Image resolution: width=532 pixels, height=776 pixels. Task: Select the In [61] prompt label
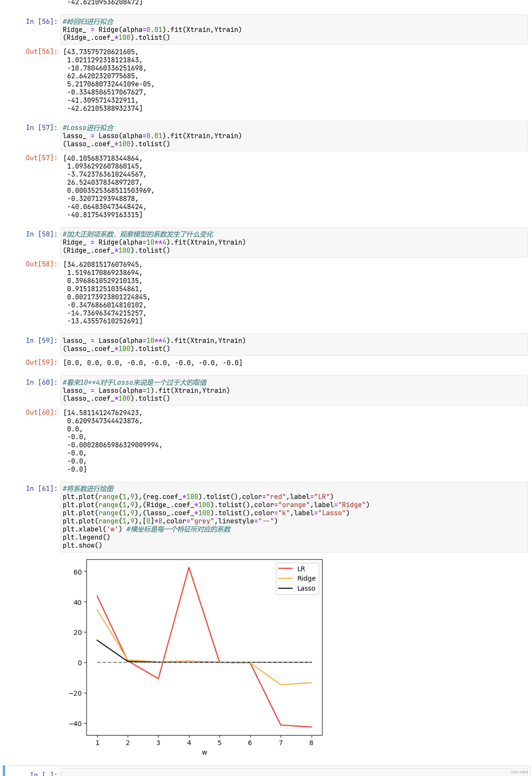point(42,489)
